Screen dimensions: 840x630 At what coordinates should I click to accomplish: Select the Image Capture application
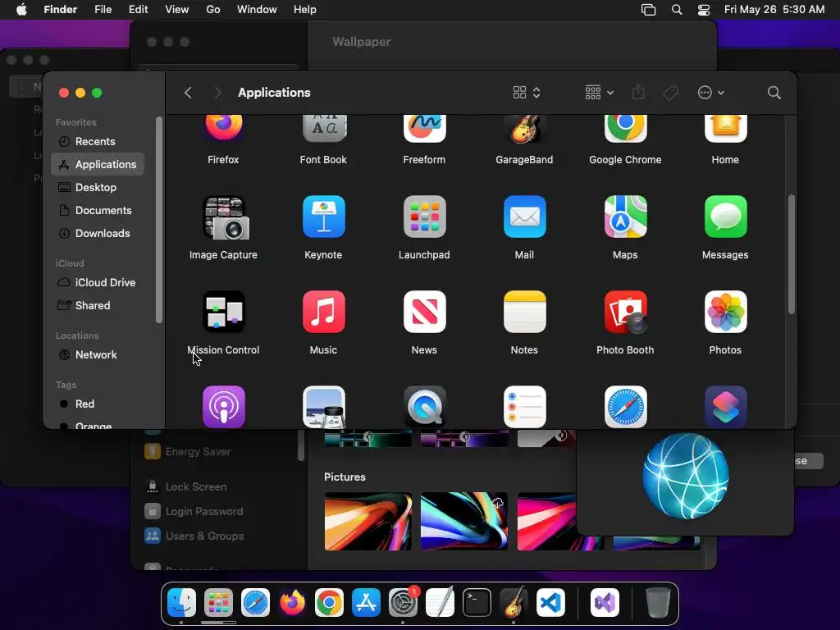click(224, 217)
